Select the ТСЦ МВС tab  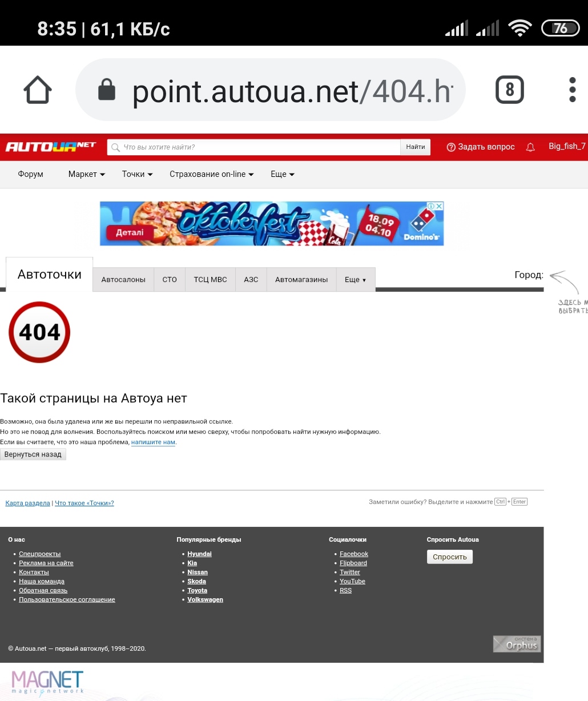pos(210,280)
